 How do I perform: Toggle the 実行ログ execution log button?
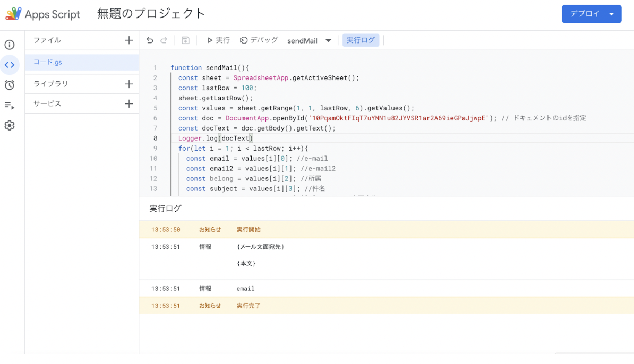361,40
